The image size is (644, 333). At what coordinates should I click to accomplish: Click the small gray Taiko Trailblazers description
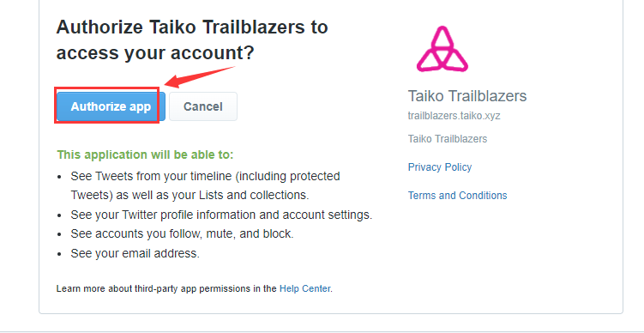click(x=448, y=139)
